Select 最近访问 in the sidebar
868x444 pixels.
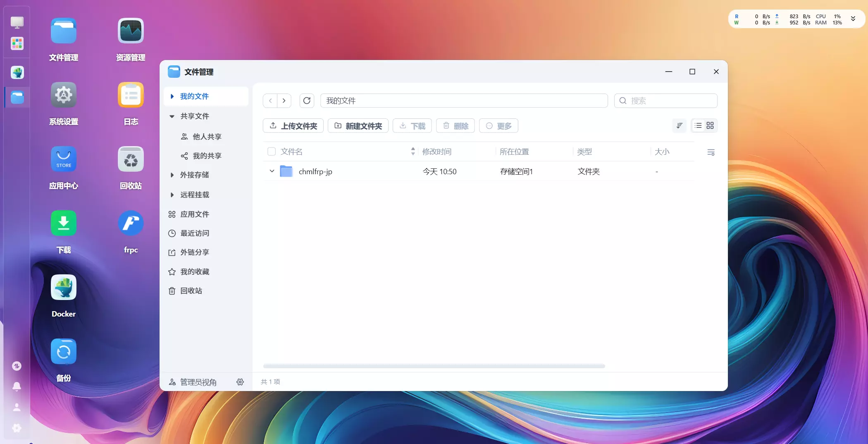click(195, 233)
